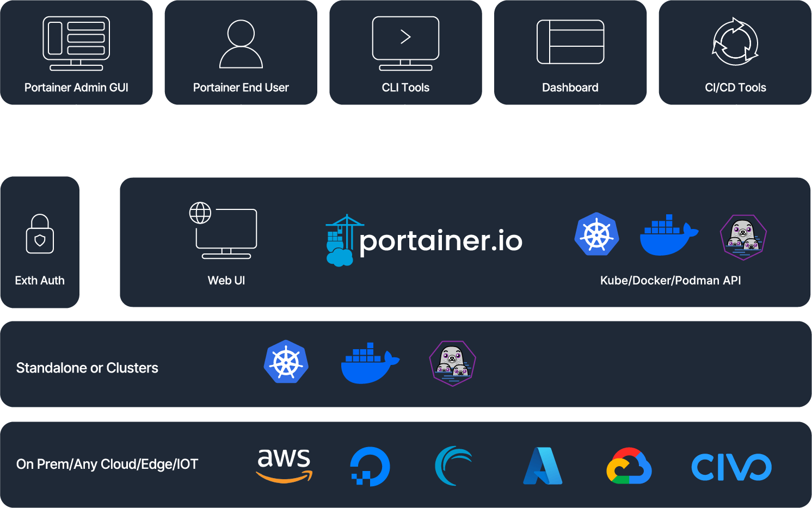Click the 'Portainer Admin GUI' label
The height and width of the screenshot is (508, 812).
[76, 88]
